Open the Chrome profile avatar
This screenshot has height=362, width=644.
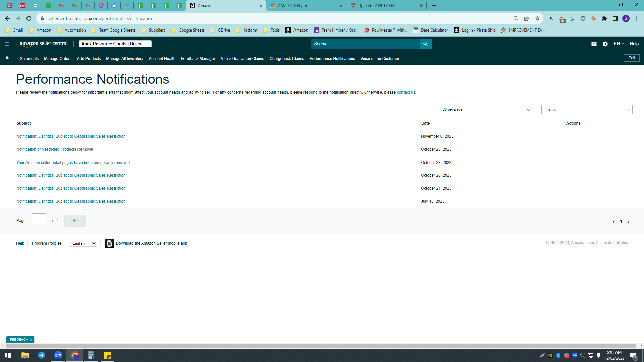click(626, 18)
